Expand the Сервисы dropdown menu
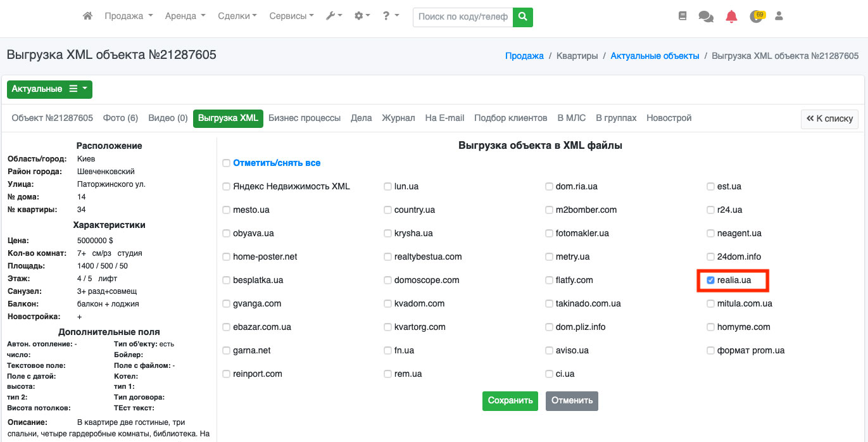868x442 pixels. coord(291,16)
